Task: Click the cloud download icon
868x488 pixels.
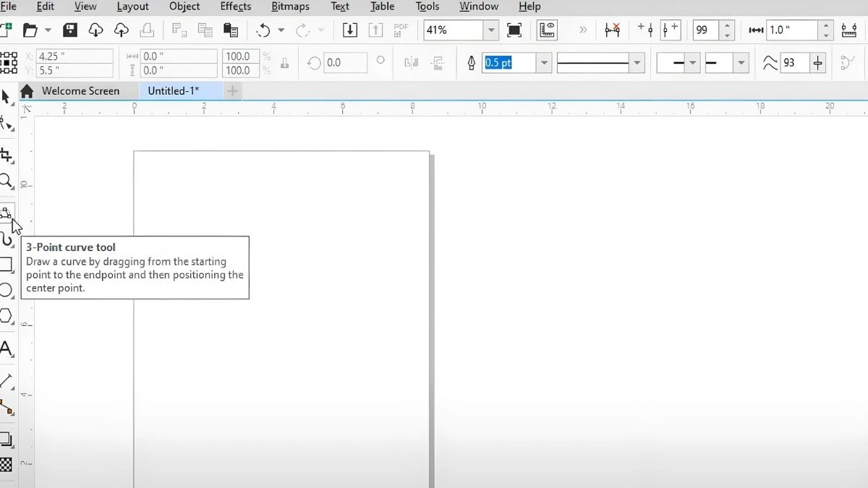Action: pyautogui.click(x=95, y=30)
